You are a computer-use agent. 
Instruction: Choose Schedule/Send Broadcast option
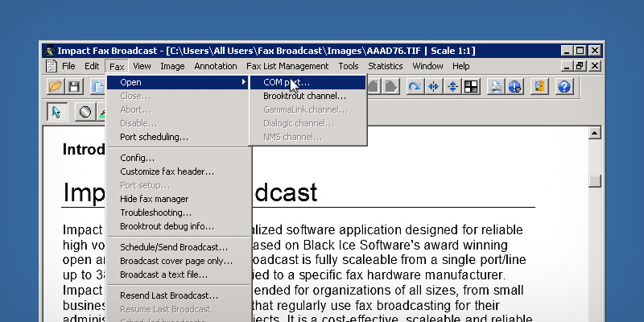tap(174, 247)
